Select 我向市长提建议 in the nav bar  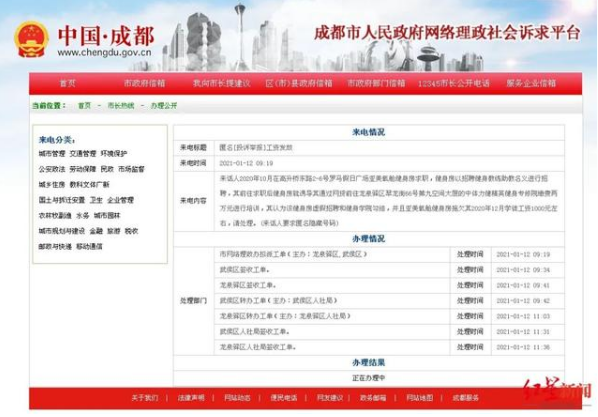pos(222,83)
